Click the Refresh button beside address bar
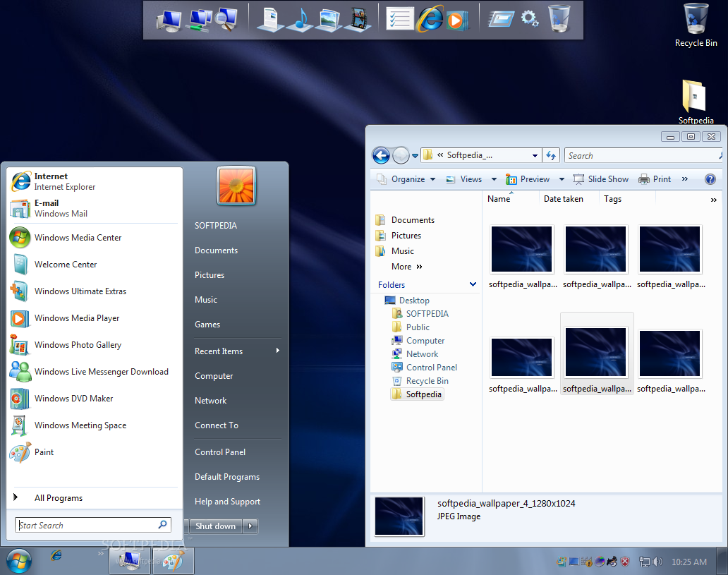 (x=551, y=156)
